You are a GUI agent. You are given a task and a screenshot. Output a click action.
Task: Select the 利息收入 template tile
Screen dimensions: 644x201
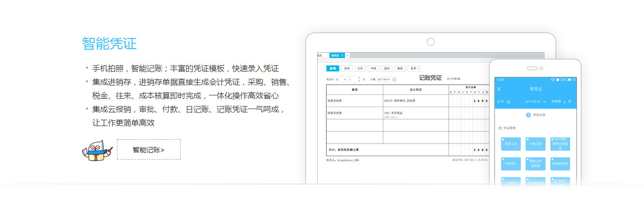[510, 164]
